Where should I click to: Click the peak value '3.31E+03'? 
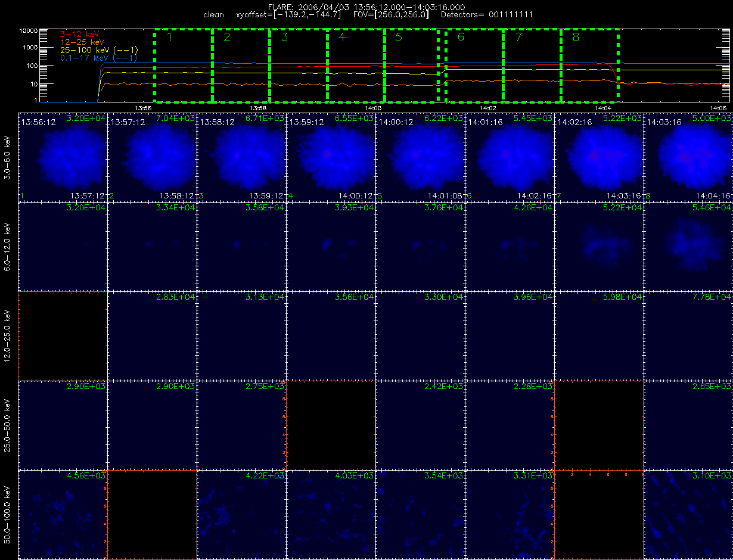coord(533,475)
